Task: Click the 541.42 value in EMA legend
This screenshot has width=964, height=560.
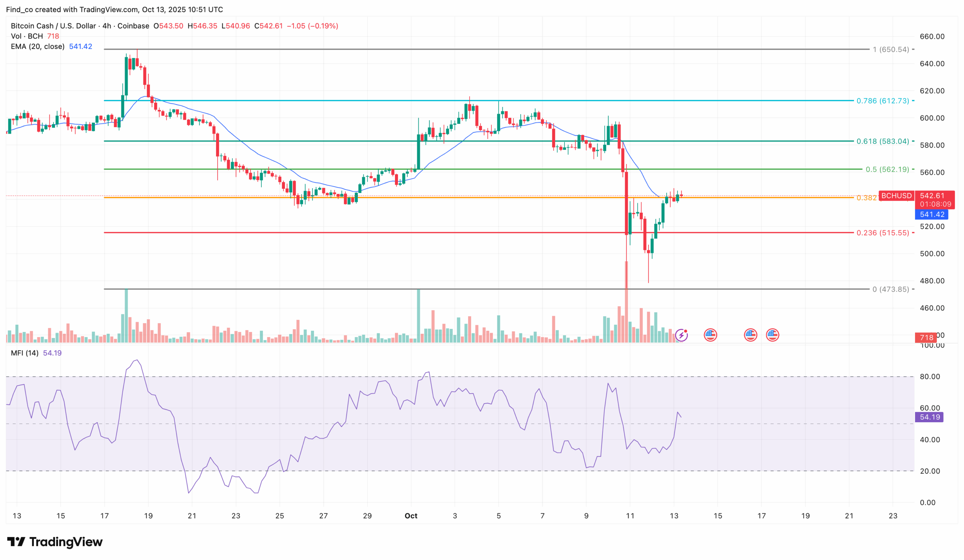Action: pos(81,47)
